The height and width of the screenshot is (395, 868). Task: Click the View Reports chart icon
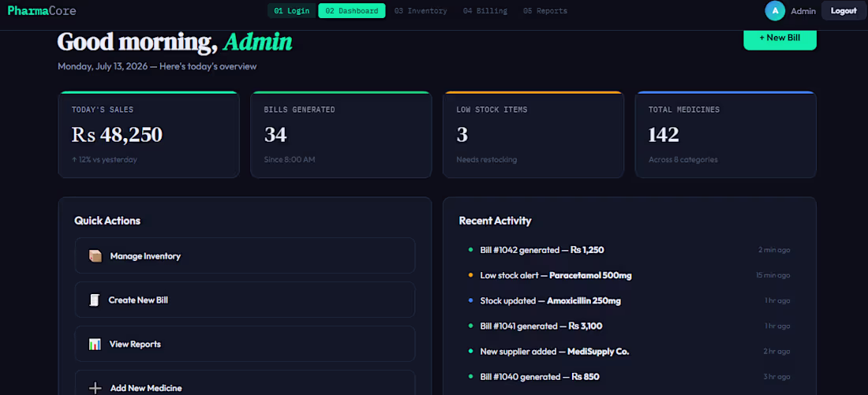click(95, 344)
